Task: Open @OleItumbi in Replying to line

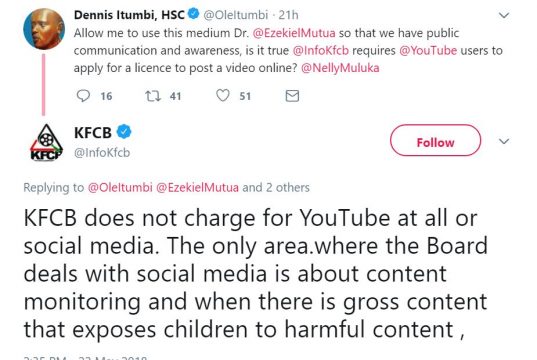Action: pyautogui.click(x=120, y=188)
